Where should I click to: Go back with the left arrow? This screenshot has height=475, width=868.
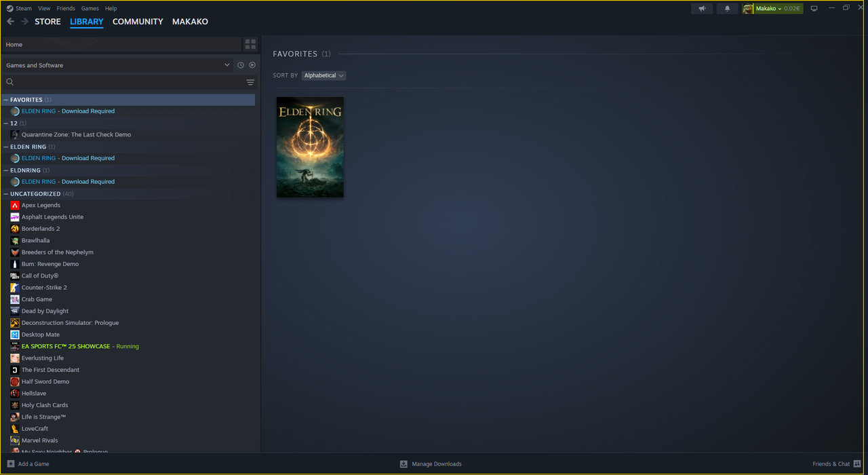pyautogui.click(x=10, y=22)
